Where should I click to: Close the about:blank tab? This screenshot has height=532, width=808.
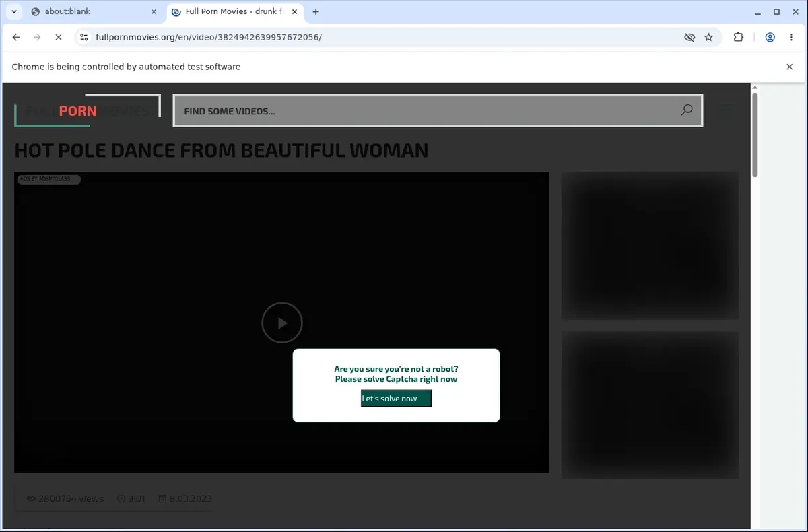pyautogui.click(x=154, y=11)
